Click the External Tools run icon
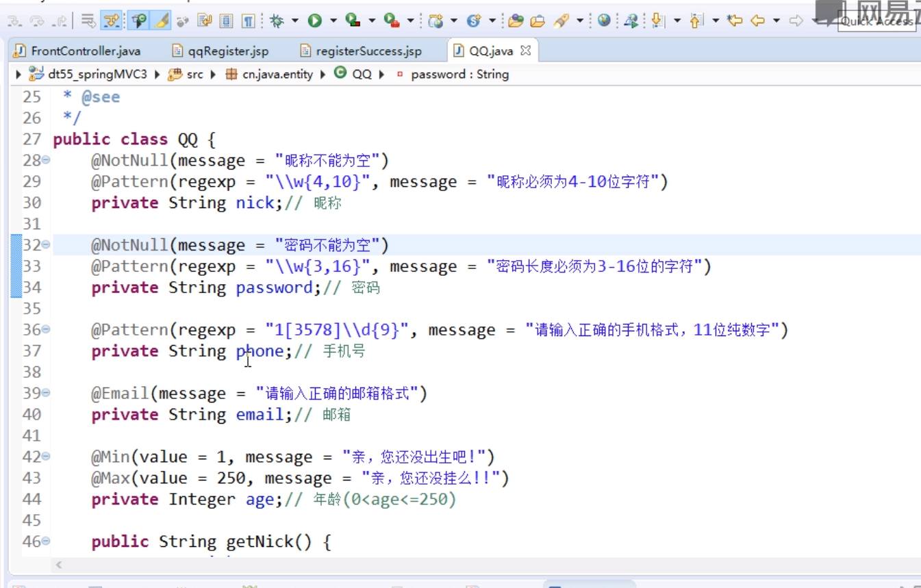 (x=392, y=21)
